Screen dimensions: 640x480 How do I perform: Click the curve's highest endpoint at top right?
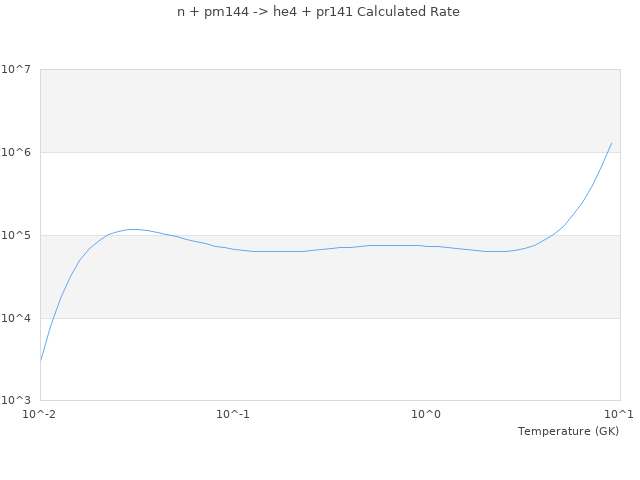tap(611, 143)
